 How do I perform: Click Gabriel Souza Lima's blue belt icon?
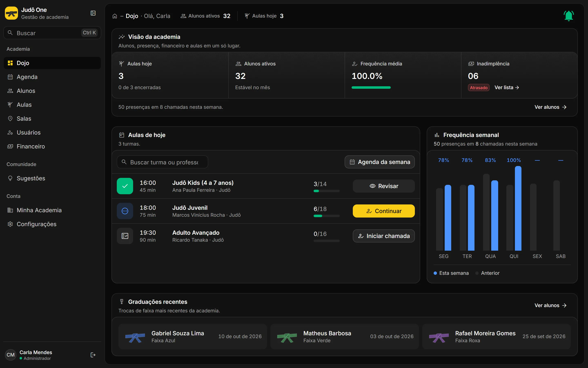pyautogui.click(x=135, y=338)
